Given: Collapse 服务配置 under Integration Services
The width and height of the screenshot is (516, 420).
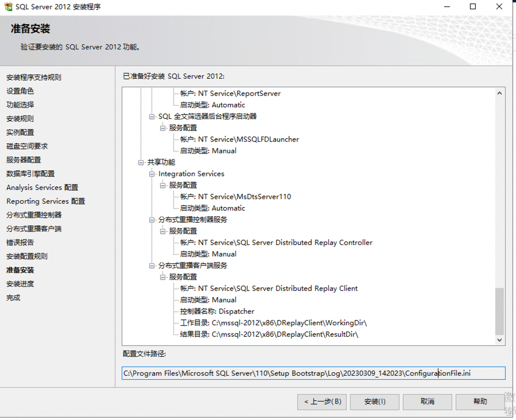Looking at the screenshot, I should point(163,185).
